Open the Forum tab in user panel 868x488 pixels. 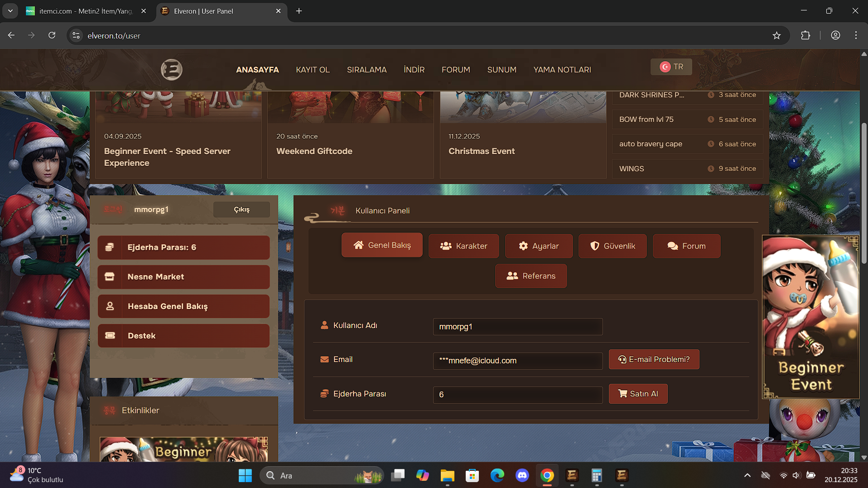(686, 246)
